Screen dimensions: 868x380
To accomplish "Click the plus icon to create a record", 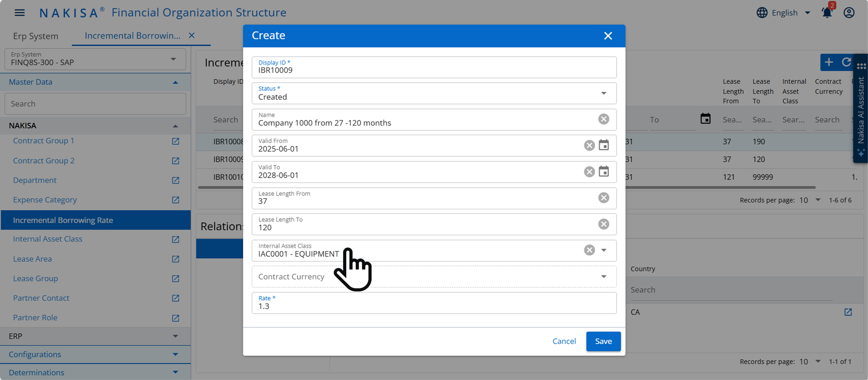I will (x=829, y=63).
